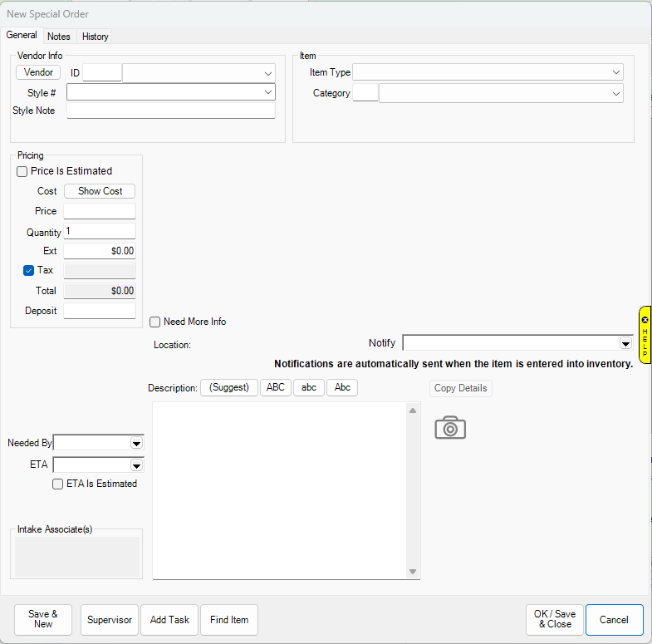Open the Notify dropdown
Viewport: 652px width, 644px height.
(x=625, y=343)
